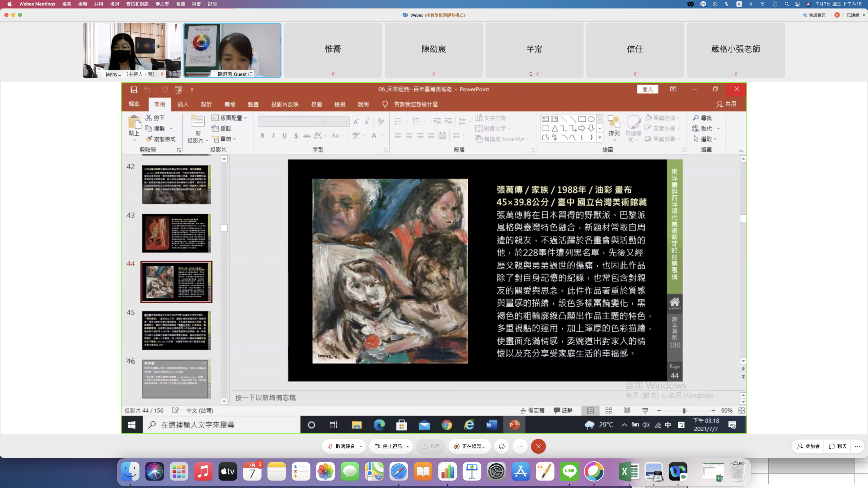Switch to reading view icon
868x488 pixels.
tap(627, 410)
